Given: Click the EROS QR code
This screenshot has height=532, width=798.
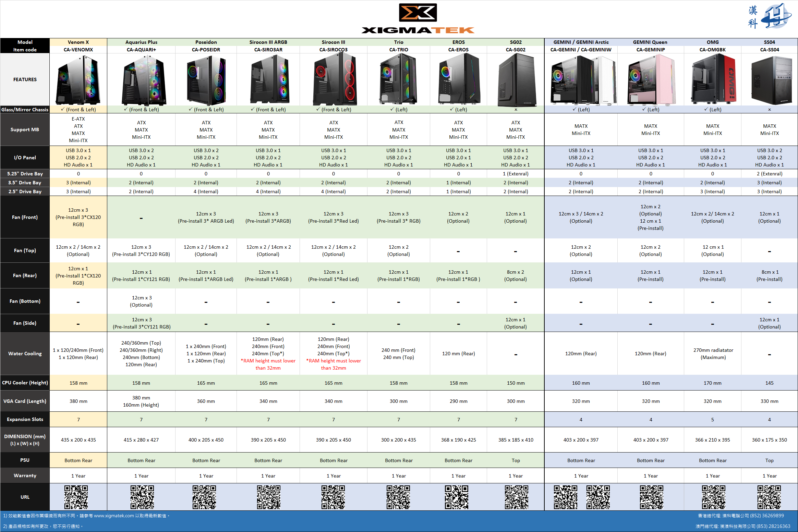Looking at the screenshot, I should click(x=457, y=497).
